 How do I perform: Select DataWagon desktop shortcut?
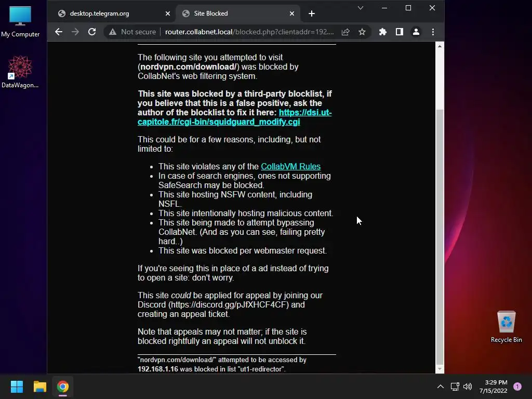point(20,72)
